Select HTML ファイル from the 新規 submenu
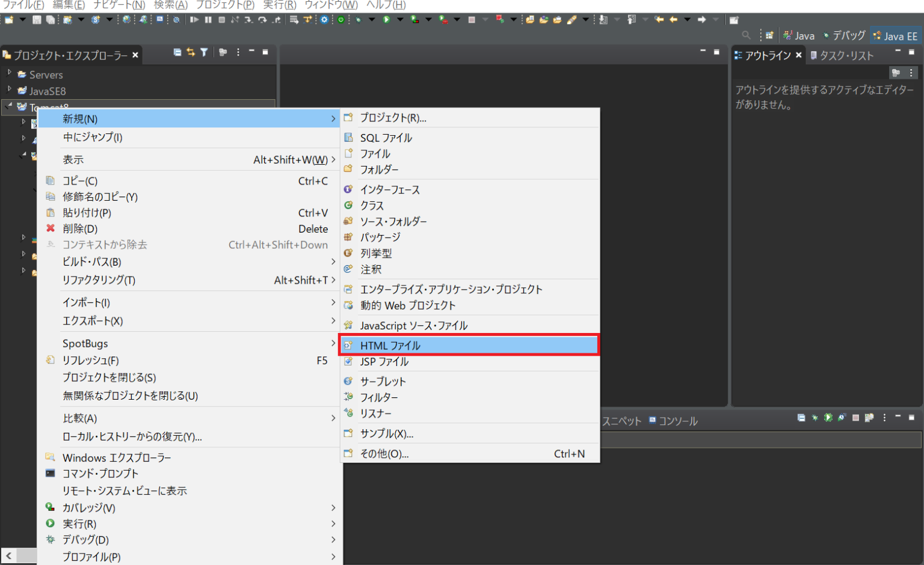The image size is (924, 565). (387, 345)
